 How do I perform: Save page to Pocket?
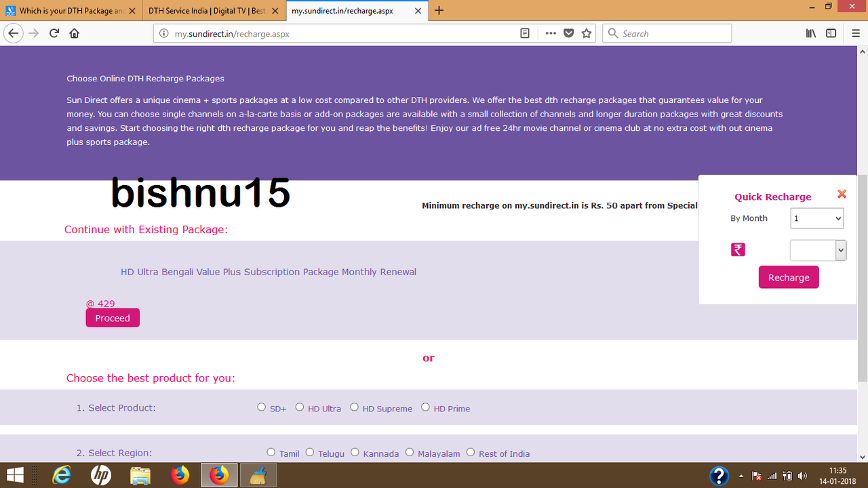pyautogui.click(x=569, y=33)
